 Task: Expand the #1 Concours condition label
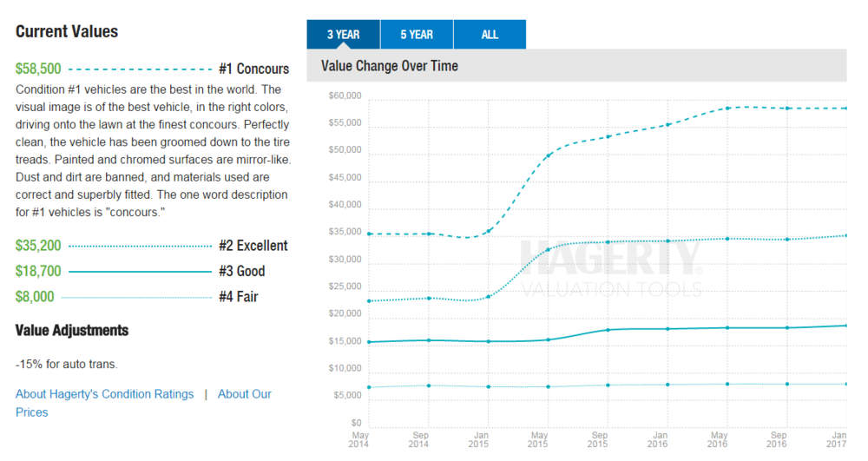pos(253,69)
